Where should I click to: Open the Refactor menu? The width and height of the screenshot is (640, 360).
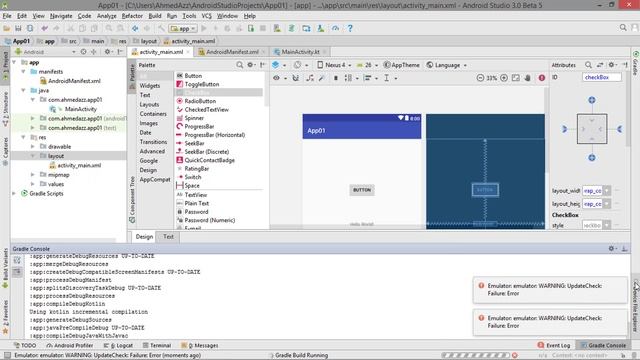[x=132, y=16]
